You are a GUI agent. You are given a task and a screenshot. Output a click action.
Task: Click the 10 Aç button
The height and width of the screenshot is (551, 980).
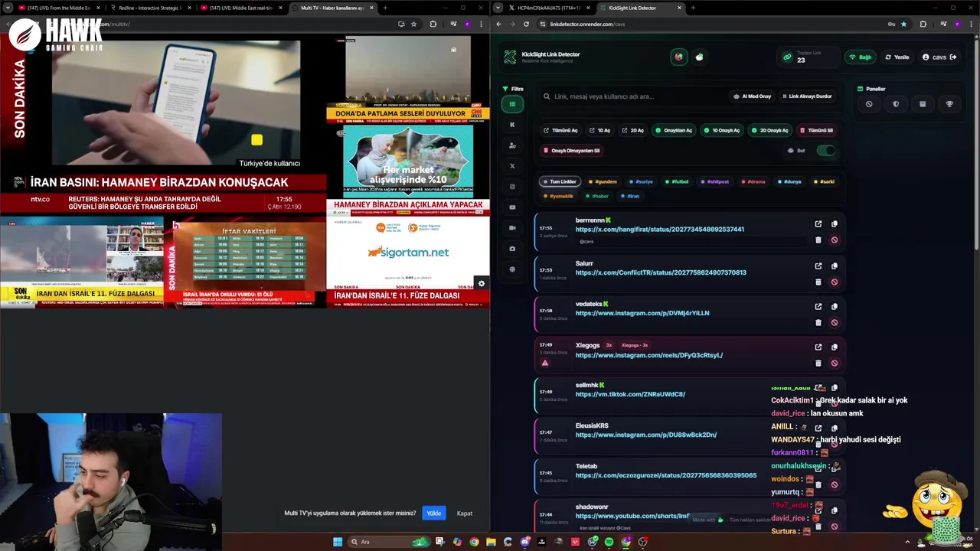[x=599, y=130]
